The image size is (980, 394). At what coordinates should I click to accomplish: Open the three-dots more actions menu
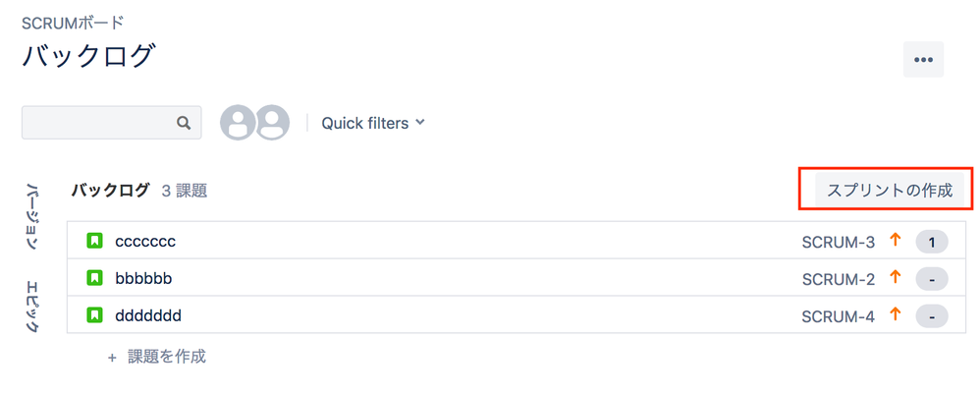[x=923, y=60]
